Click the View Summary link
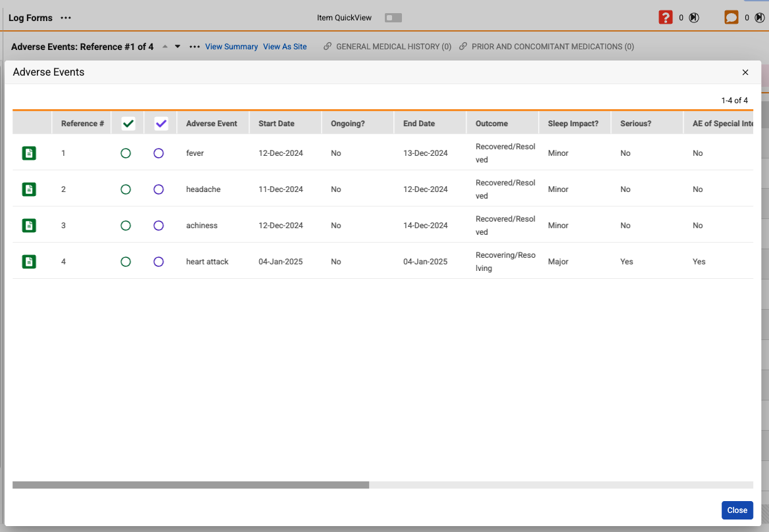Screen dimensions: 769x532 point(232,47)
